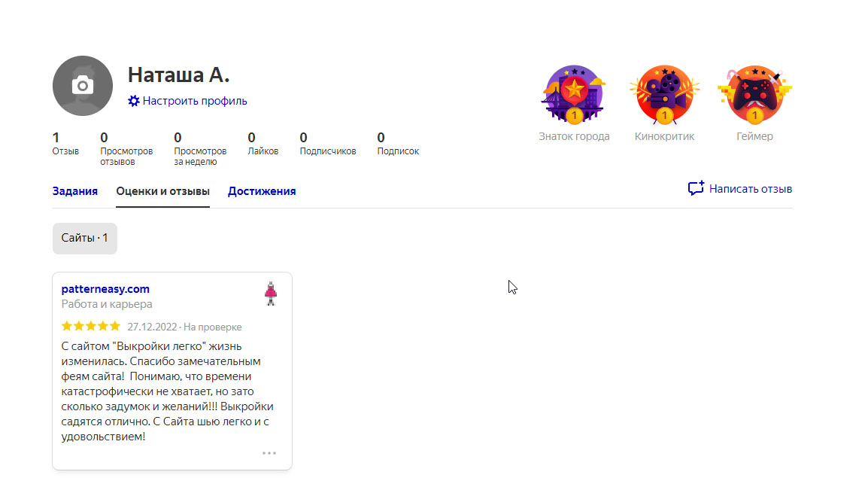Click the speech bubble icon for writing review

[x=696, y=189]
